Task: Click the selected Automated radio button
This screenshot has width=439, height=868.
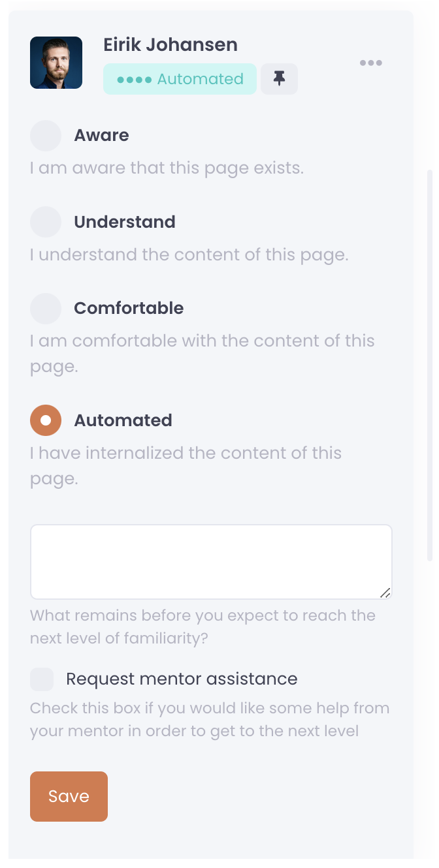Action: 46,420
